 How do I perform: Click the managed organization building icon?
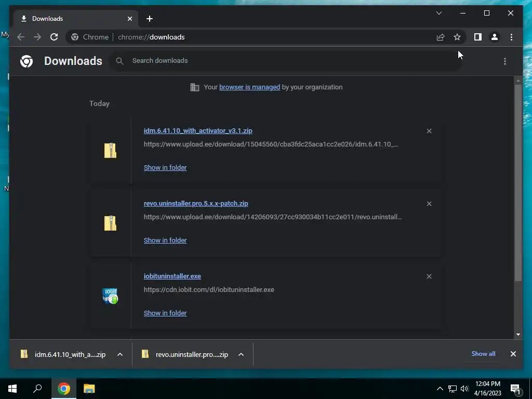tap(195, 87)
